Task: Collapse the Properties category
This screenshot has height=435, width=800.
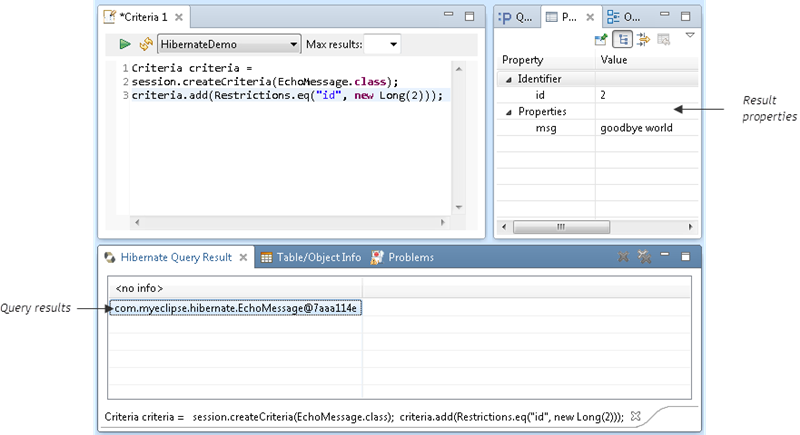Action: click(507, 112)
